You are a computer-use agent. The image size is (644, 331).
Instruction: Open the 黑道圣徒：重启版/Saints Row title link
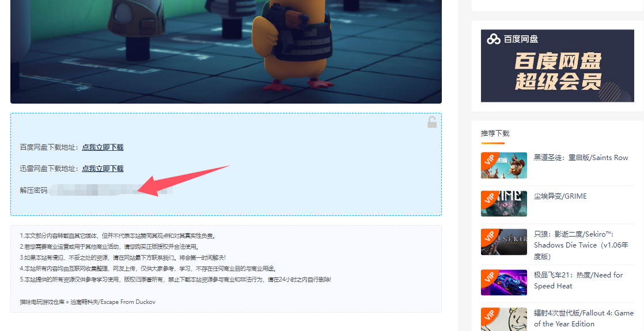pos(581,158)
